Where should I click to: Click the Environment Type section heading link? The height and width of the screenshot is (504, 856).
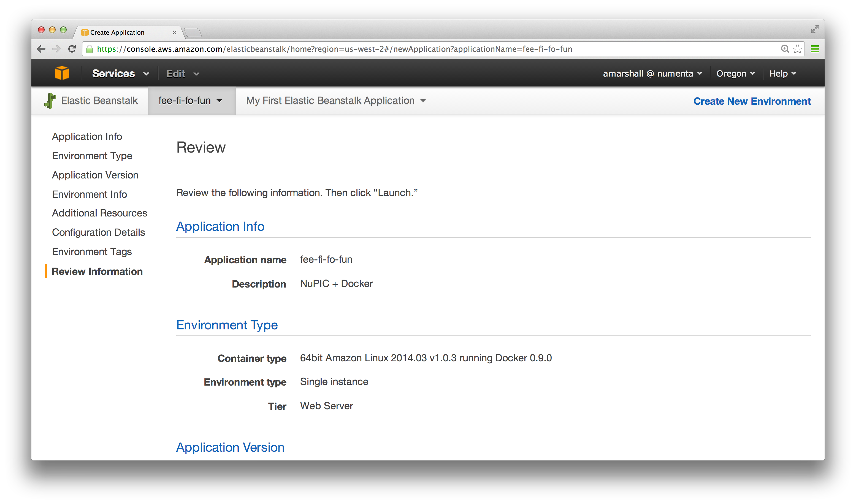pyautogui.click(x=227, y=325)
